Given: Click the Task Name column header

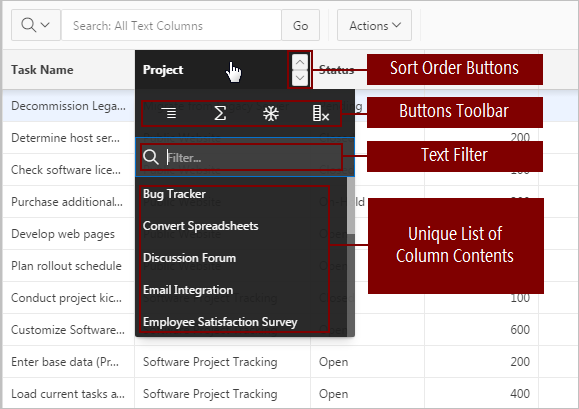Looking at the screenshot, I should (x=42, y=69).
